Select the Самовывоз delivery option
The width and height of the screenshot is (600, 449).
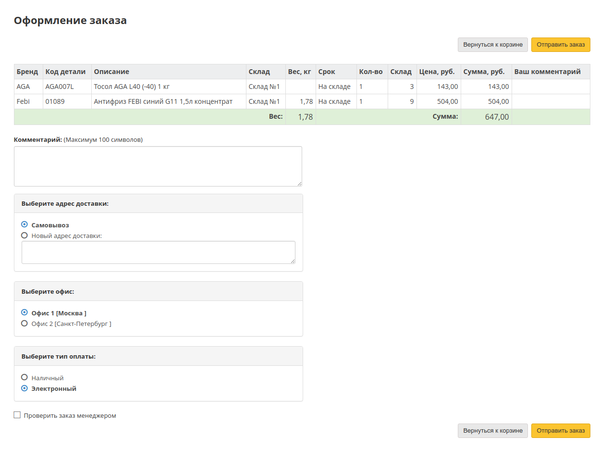tap(24, 225)
